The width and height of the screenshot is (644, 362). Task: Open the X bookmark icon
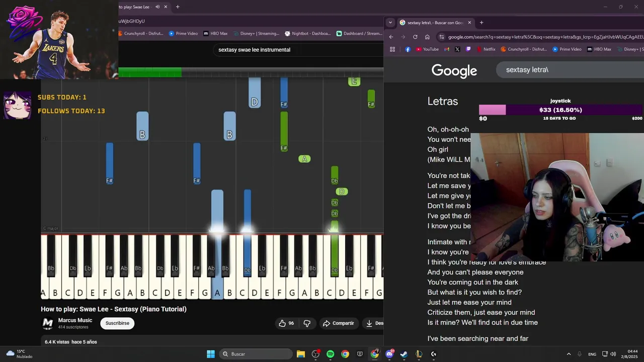[x=457, y=49]
